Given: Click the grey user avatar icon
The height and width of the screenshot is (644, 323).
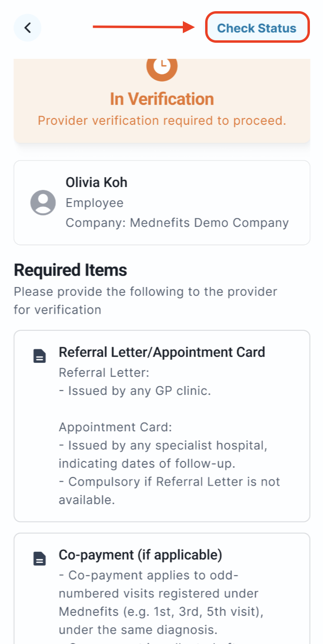Looking at the screenshot, I should [x=43, y=203].
